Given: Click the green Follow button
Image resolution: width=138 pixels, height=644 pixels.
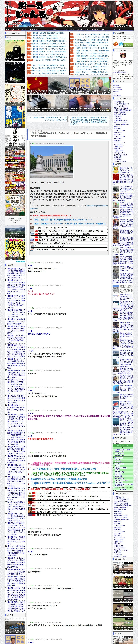Looking at the screenshot, I should [x=128, y=45].
